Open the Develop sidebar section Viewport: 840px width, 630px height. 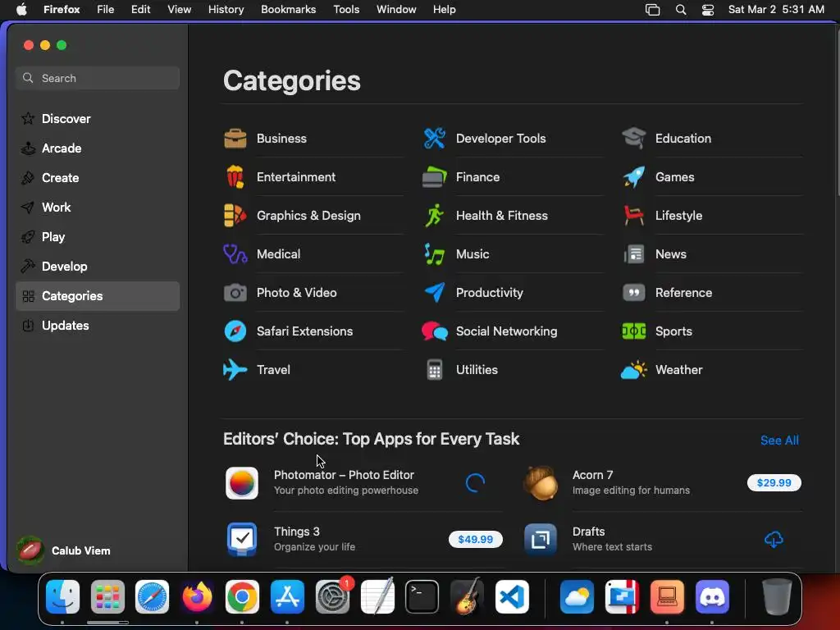[98, 267]
